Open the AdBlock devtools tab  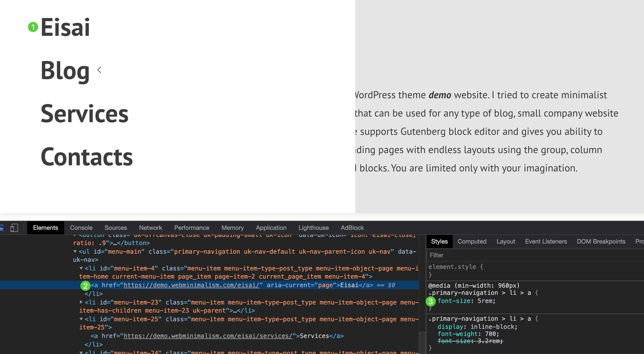(352, 228)
